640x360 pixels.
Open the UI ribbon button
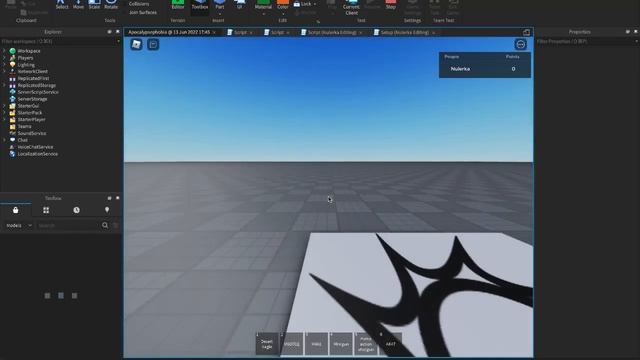coord(239,4)
